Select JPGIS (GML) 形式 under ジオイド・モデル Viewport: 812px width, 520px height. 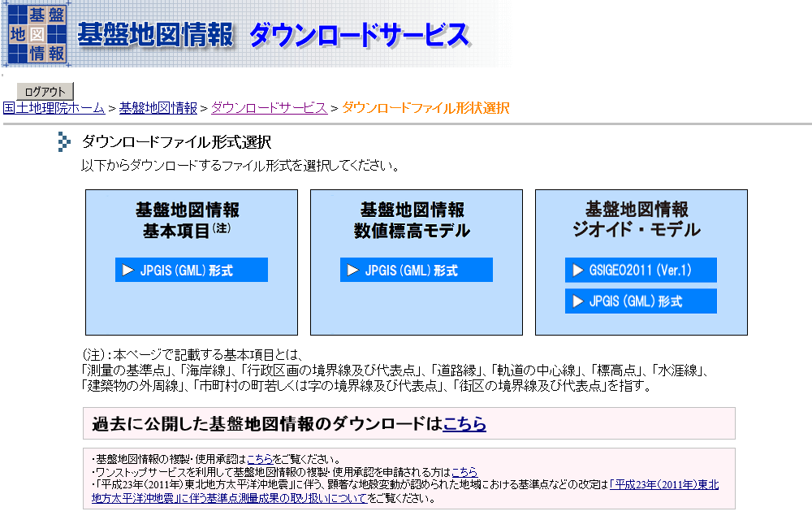pyautogui.click(x=641, y=301)
